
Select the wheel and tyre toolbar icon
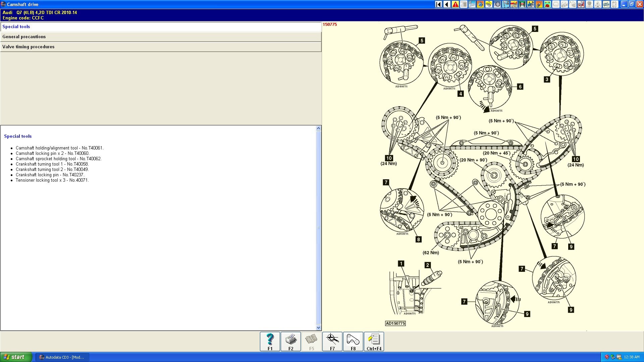(x=497, y=4)
